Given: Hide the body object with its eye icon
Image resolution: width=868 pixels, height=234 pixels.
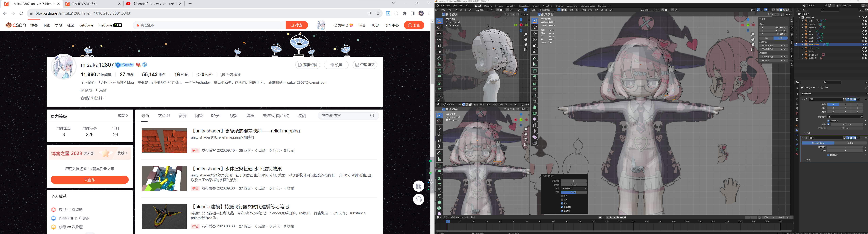Looking at the screenshot, I should (x=863, y=21).
